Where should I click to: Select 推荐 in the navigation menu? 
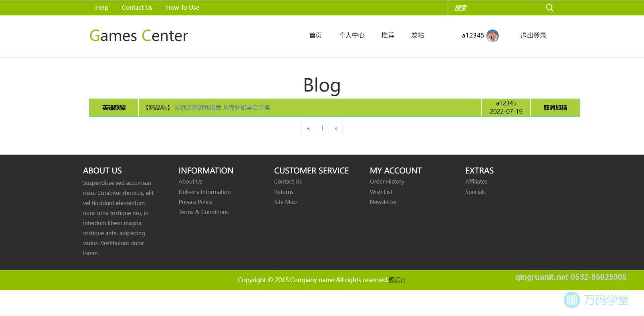pyautogui.click(x=388, y=35)
